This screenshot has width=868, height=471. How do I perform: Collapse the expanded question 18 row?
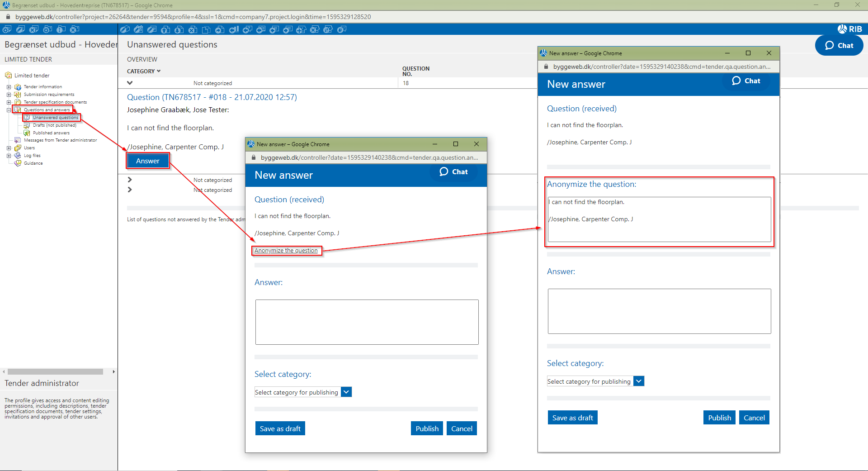point(130,83)
